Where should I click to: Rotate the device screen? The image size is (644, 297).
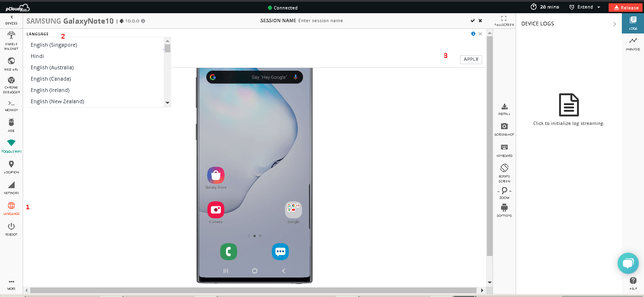[x=504, y=173]
